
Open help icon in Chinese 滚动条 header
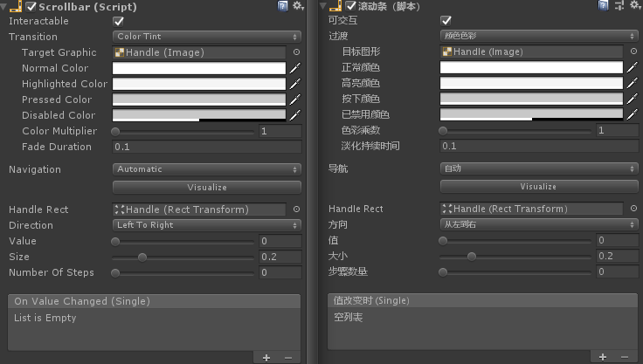coord(603,5)
